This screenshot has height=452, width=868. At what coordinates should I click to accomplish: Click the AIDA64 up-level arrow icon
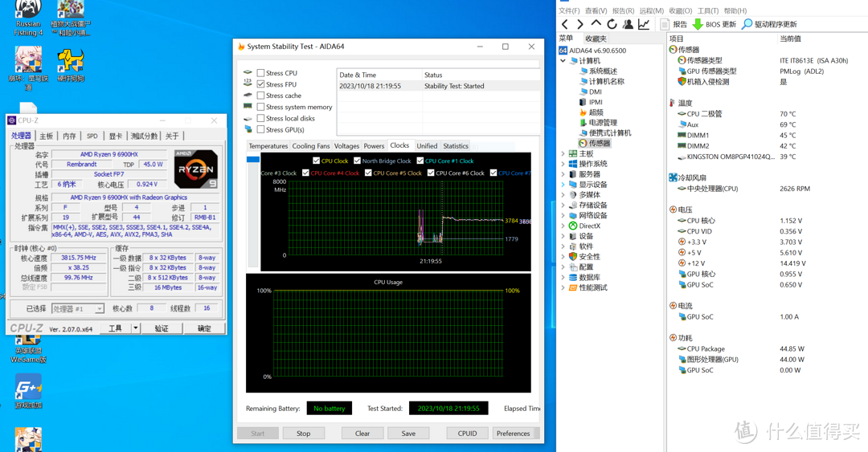click(596, 24)
